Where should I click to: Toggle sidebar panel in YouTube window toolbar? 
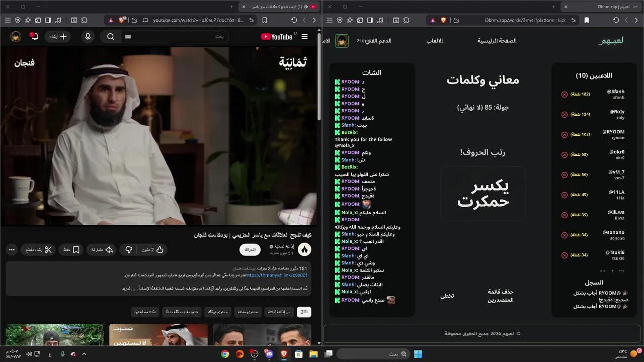[48, 20]
